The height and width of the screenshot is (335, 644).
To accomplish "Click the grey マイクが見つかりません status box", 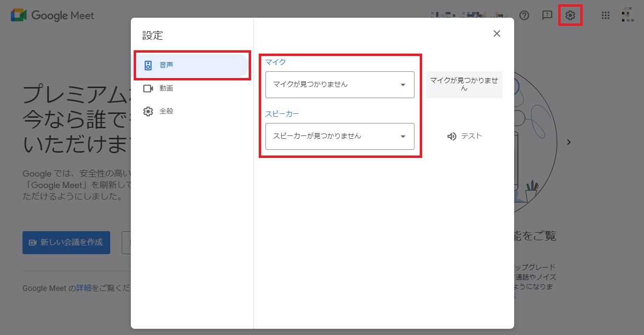I will [x=464, y=85].
